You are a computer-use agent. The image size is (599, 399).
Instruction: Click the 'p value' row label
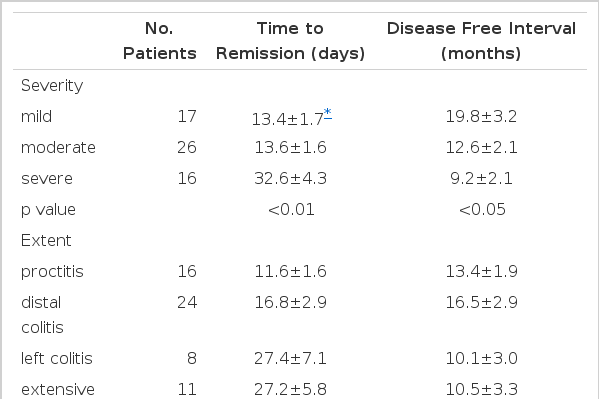click(x=49, y=210)
